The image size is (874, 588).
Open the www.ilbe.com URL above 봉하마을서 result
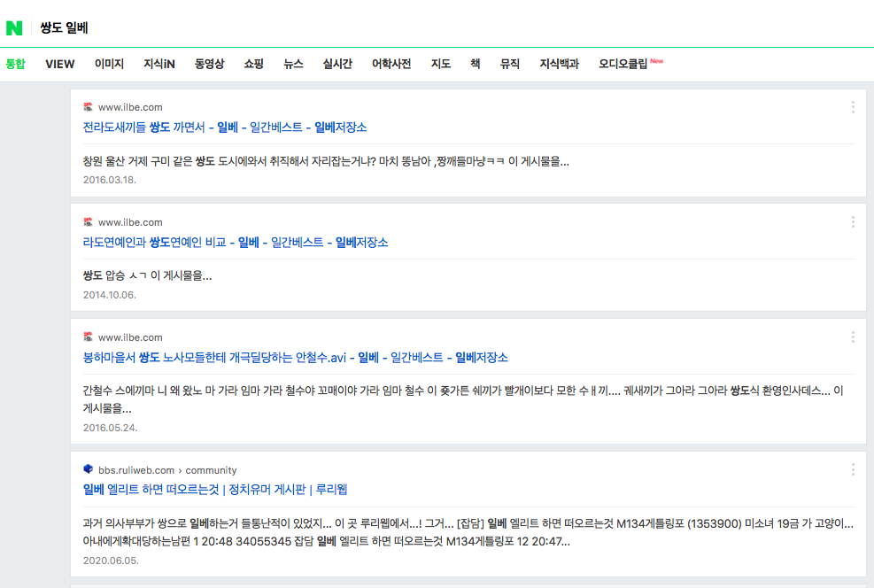(x=130, y=337)
